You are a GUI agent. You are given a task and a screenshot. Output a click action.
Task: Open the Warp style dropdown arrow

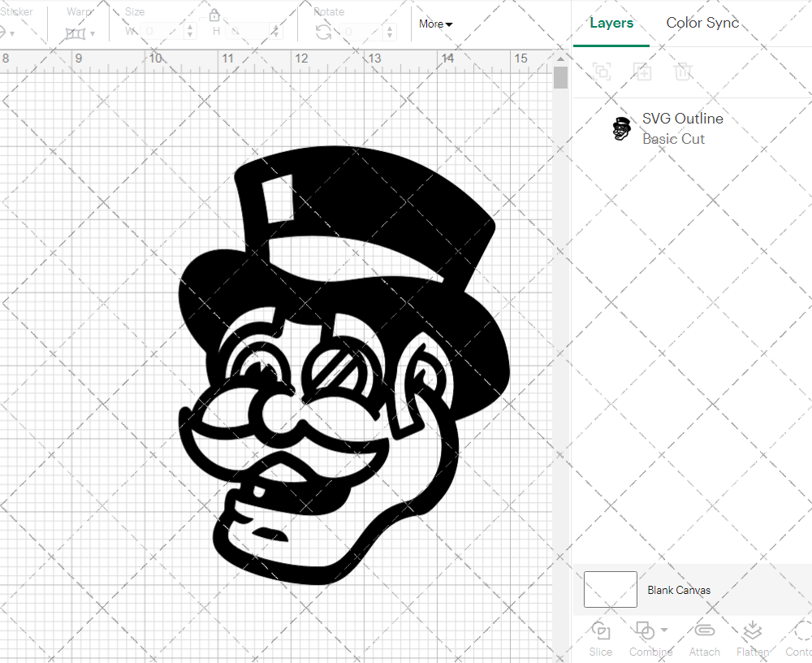(93, 34)
